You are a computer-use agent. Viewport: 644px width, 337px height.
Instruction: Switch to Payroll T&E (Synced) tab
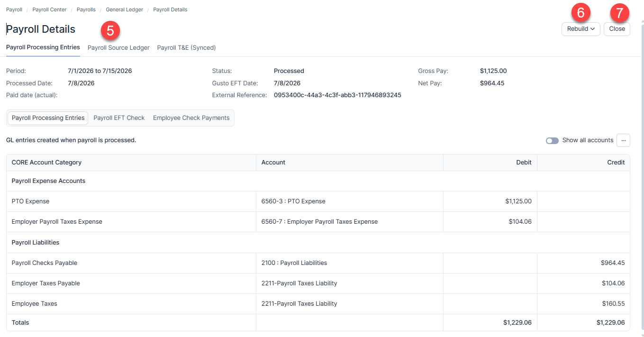tap(186, 47)
